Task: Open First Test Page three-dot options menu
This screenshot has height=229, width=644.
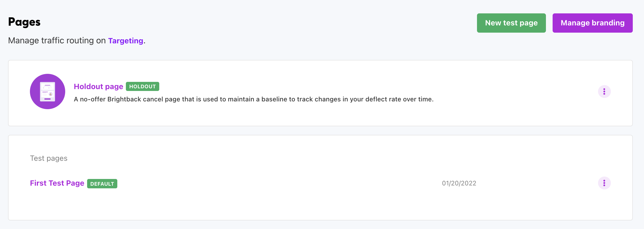Action: click(604, 183)
